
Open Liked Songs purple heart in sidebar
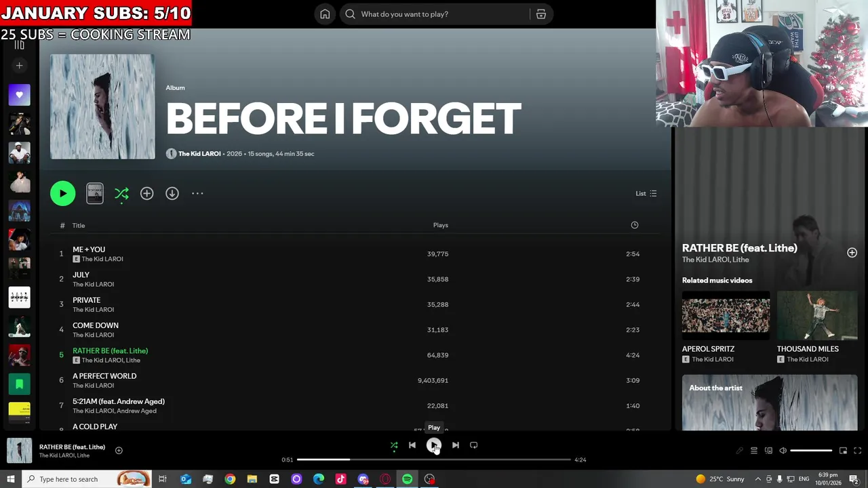pos(19,95)
